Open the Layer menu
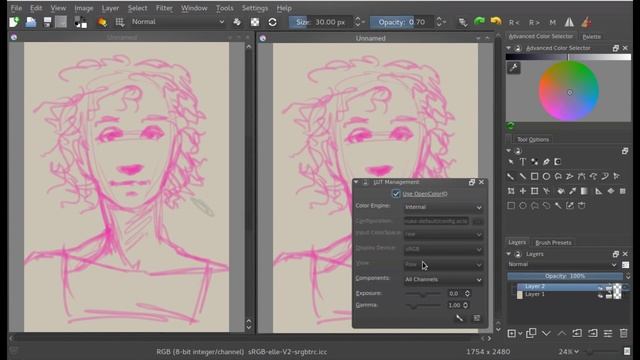 click(110, 8)
